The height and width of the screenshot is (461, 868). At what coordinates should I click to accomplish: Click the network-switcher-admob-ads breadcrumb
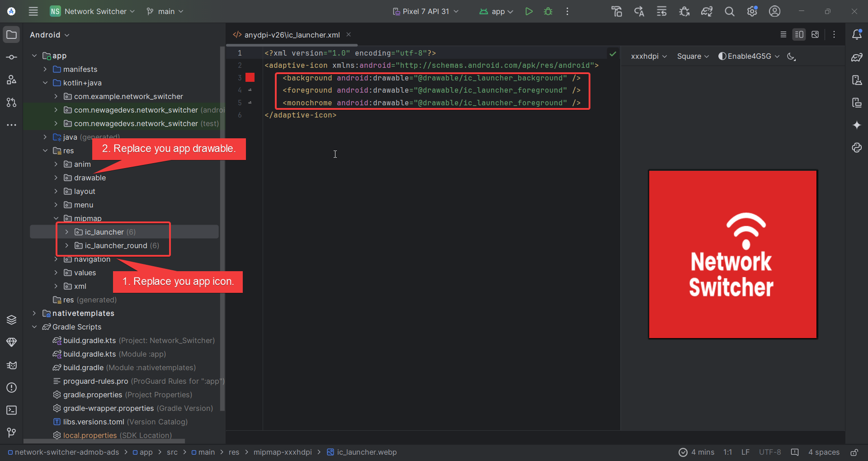point(63,452)
